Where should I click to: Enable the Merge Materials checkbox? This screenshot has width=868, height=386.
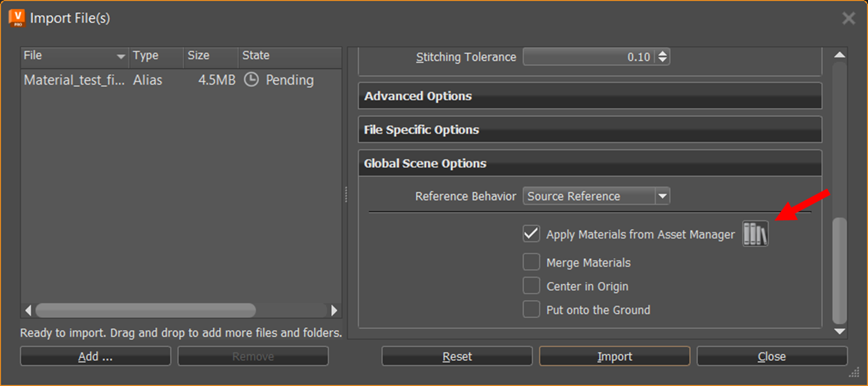pos(530,262)
